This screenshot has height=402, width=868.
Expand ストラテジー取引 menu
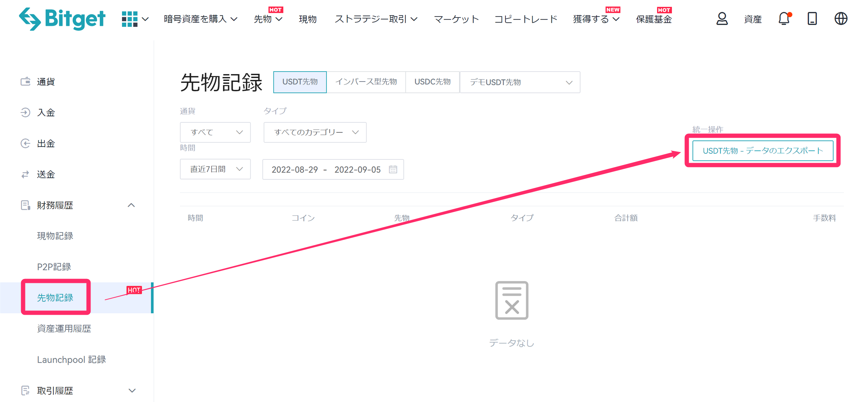[x=376, y=19]
